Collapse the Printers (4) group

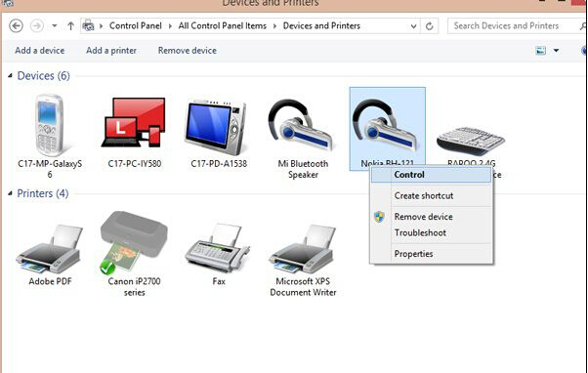pos(10,193)
